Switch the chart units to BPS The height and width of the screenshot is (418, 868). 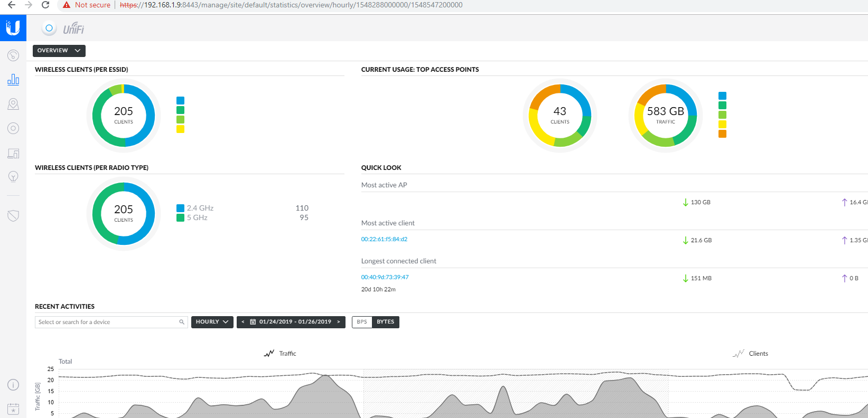pos(362,322)
